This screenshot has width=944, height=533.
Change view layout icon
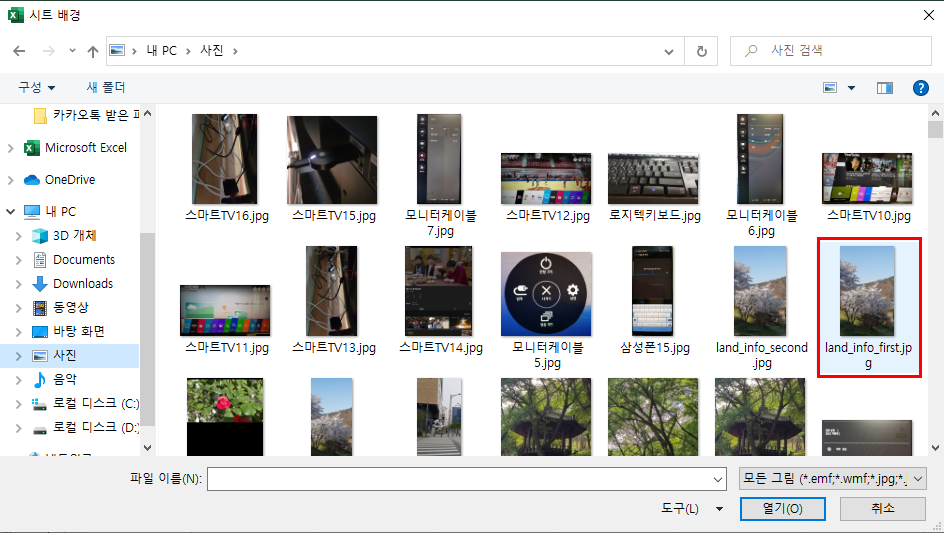click(x=830, y=88)
